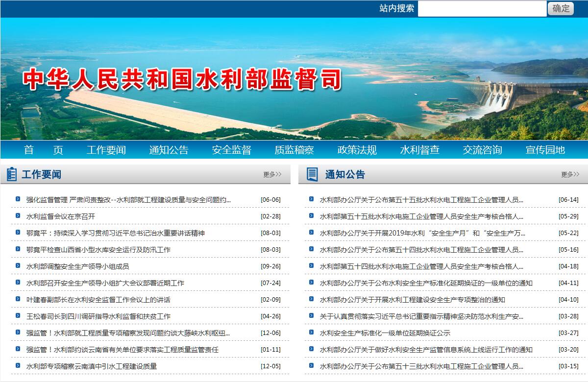Click bullet icon before 水利监督会议在京召开
The image size is (588, 382).
(x=18, y=216)
